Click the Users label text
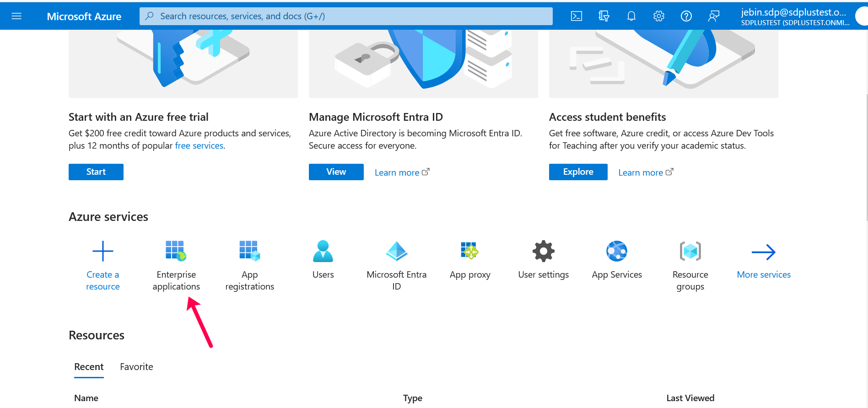The width and height of the screenshot is (868, 408). click(x=323, y=274)
